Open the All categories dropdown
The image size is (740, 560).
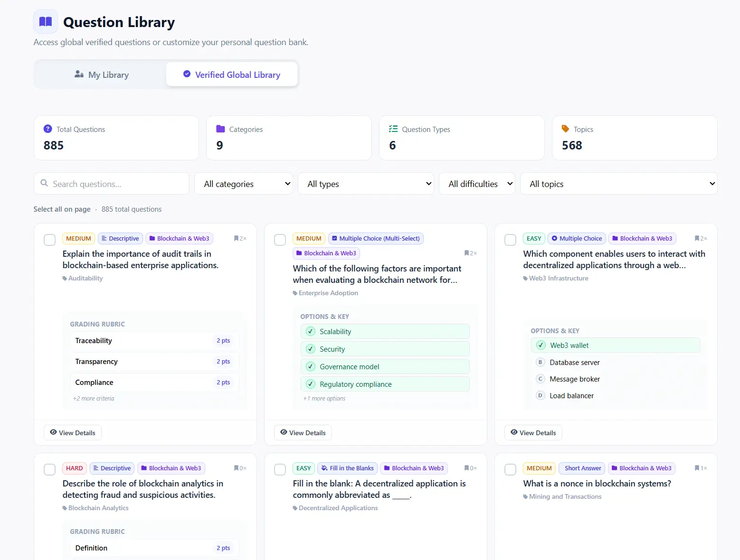tap(244, 184)
